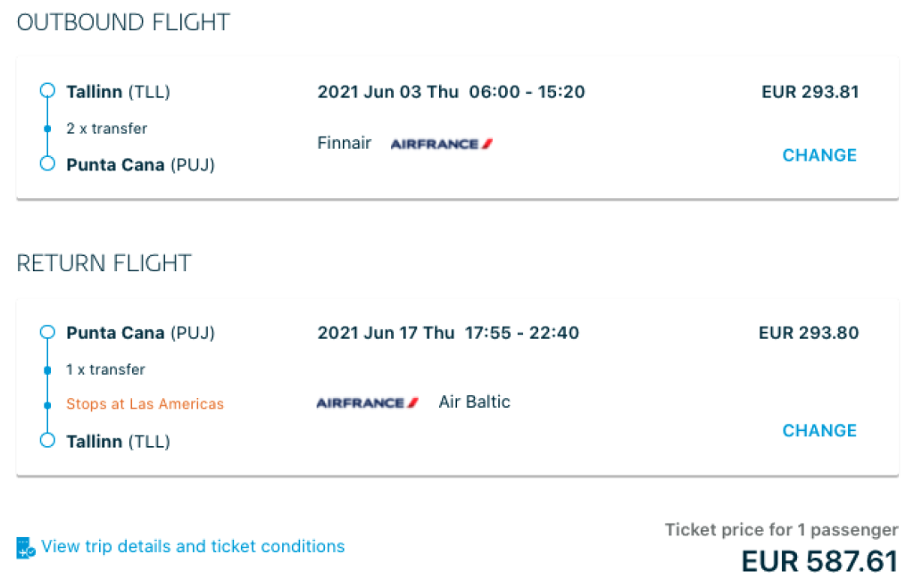Click the ticket icon beside View trip details

coord(25,548)
